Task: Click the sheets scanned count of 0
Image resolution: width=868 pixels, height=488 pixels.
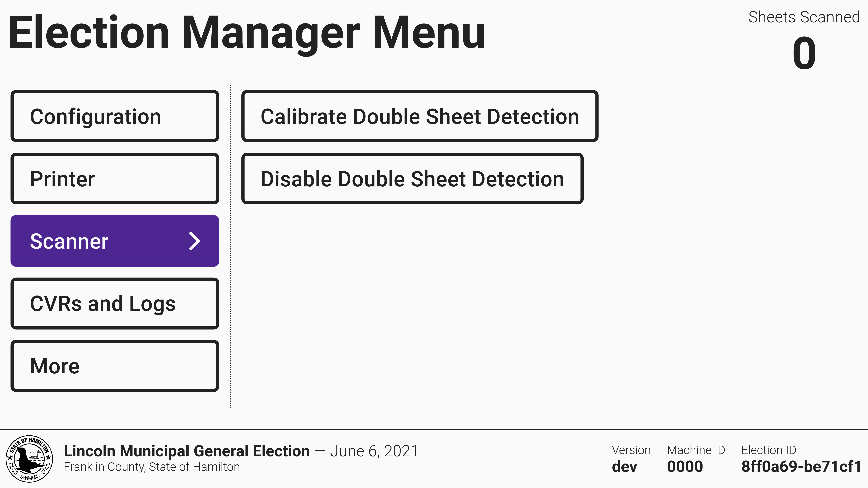Action: tap(804, 53)
